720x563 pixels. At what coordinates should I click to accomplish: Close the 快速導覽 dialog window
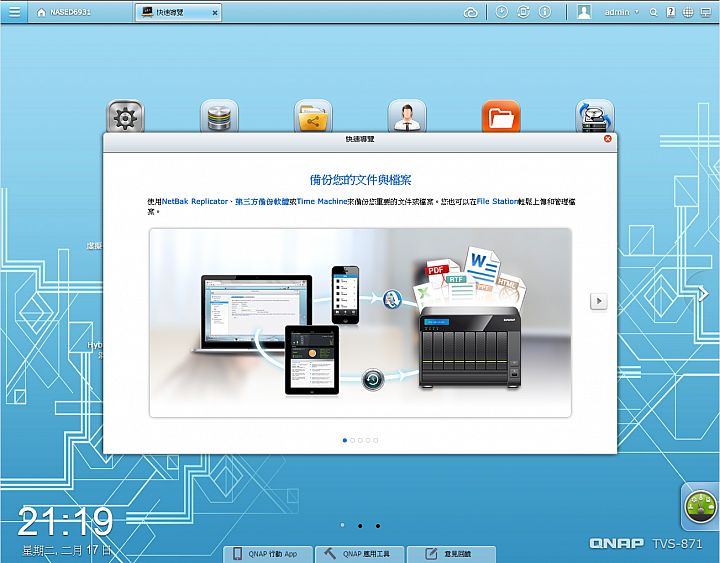pos(608,139)
